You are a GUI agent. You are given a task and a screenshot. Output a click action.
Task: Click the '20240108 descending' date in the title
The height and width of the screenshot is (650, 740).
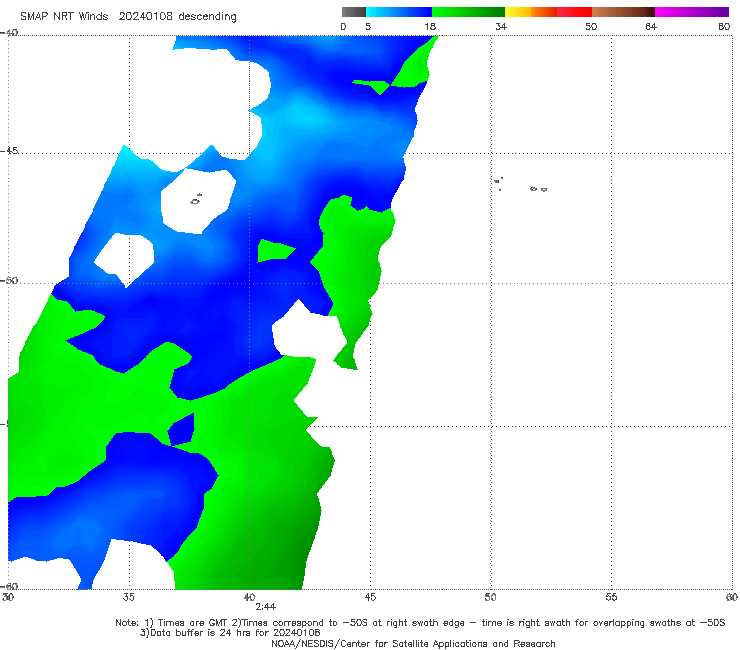coord(177,16)
